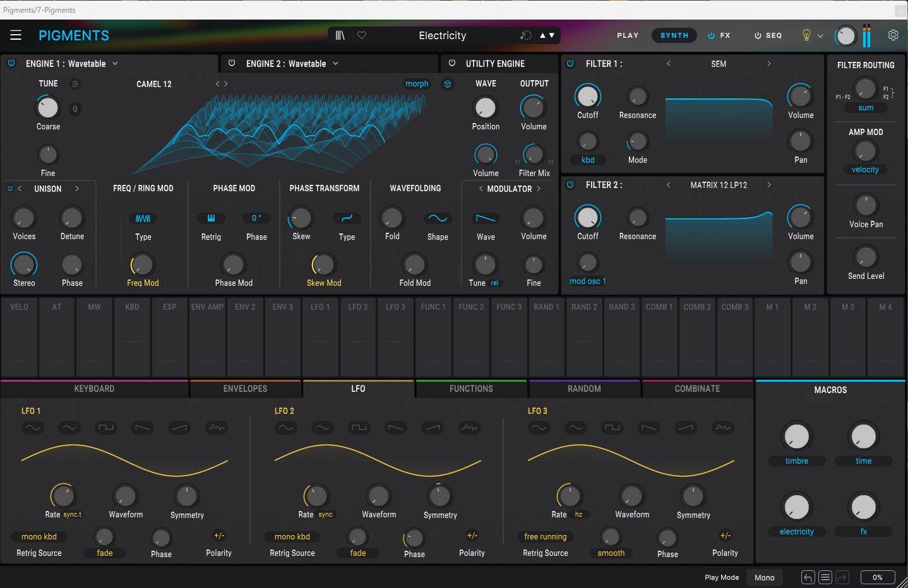Viewport: 908px width, 588px height.
Task: Open Play Mode Mono dropdown
Action: [x=765, y=577]
